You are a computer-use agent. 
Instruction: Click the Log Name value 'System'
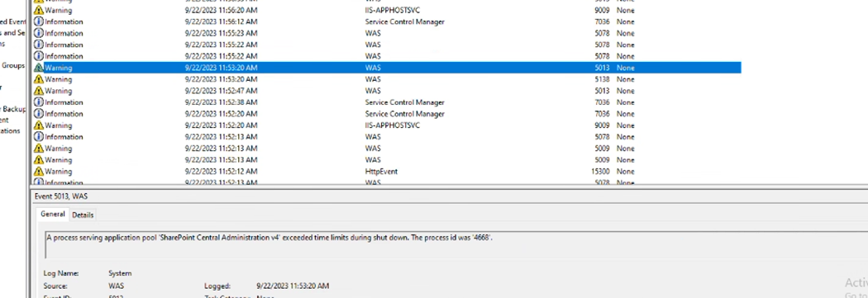pos(120,273)
